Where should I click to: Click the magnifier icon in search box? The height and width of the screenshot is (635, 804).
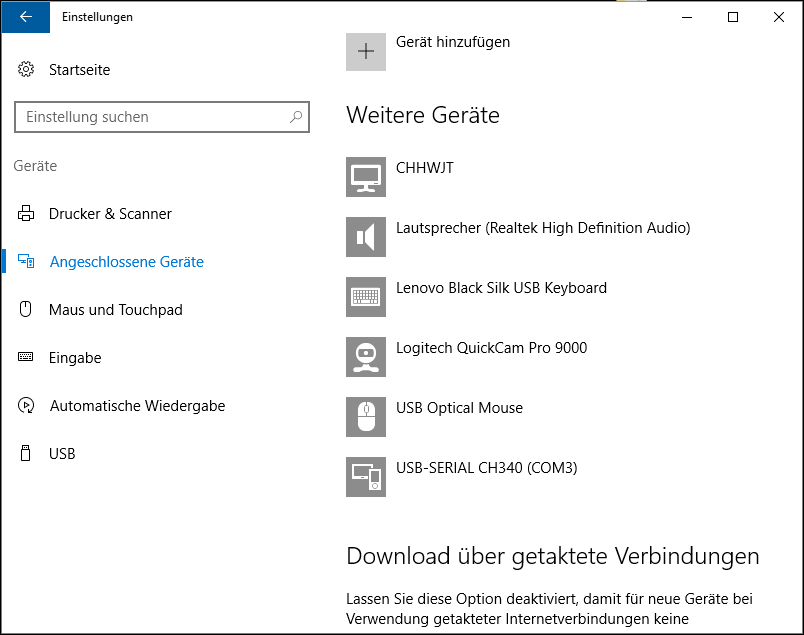tap(296, 117)
